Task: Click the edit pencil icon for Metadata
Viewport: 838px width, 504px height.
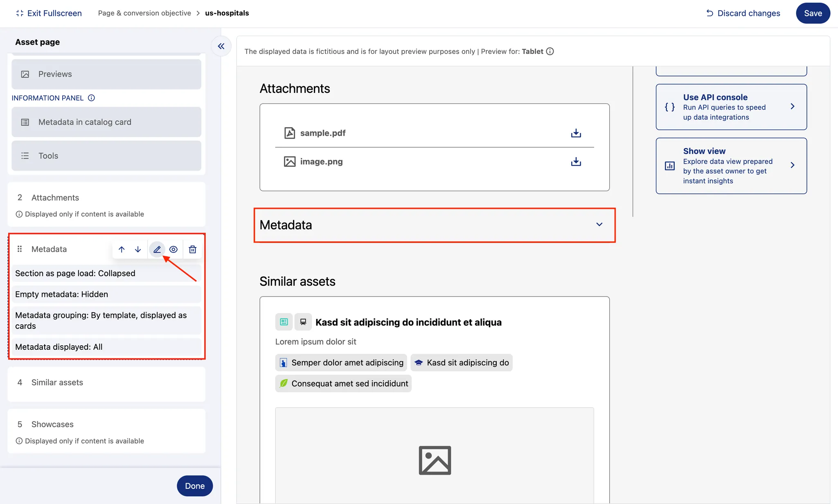Action: 157,249
